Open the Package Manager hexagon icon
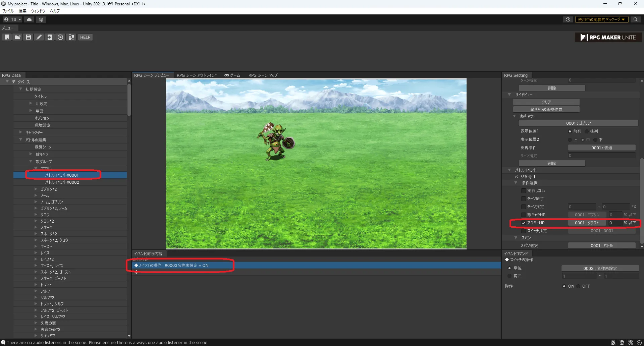644x346 pixels. [x=41, y=19]
